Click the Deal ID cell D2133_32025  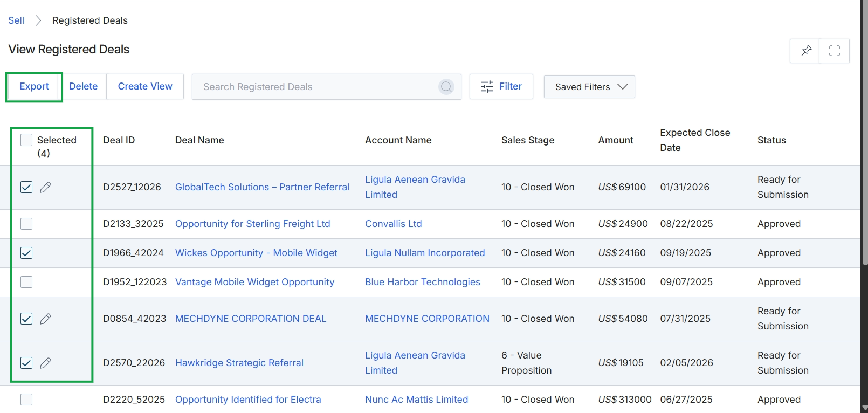(x=133, y=224)
